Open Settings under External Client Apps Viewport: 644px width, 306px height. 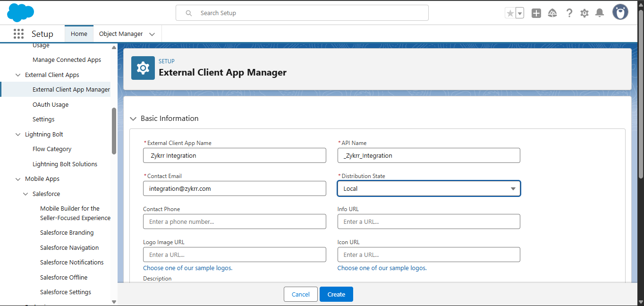click(x=43, y=119)
